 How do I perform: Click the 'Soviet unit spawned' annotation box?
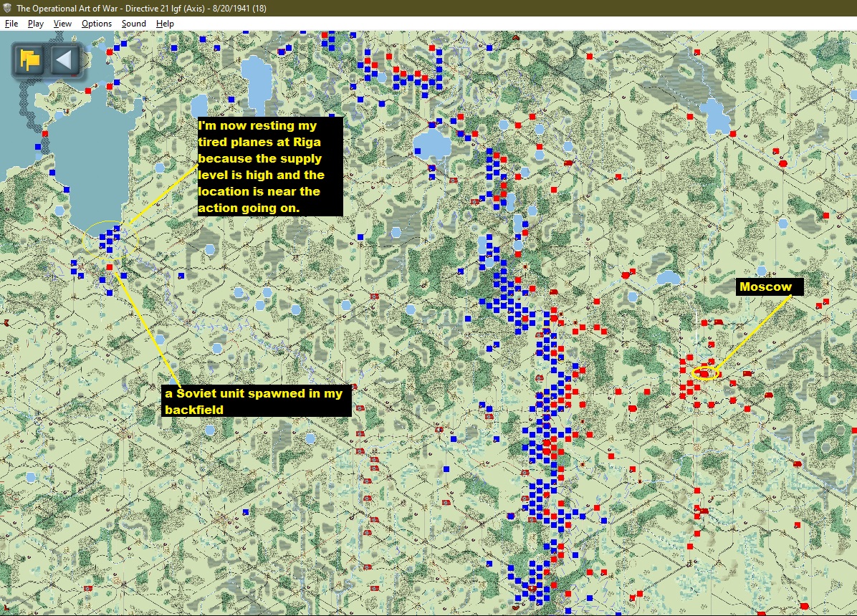pos(255,400)
